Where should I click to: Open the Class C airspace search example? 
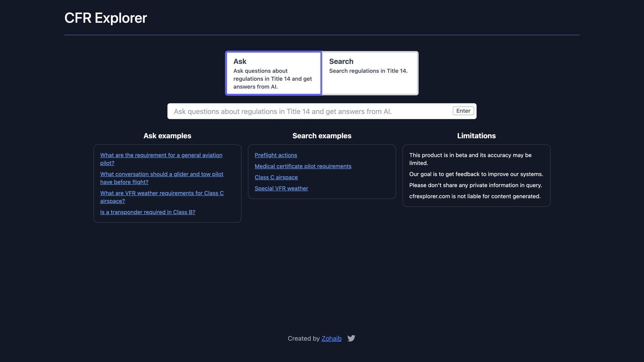pos(276,177)
